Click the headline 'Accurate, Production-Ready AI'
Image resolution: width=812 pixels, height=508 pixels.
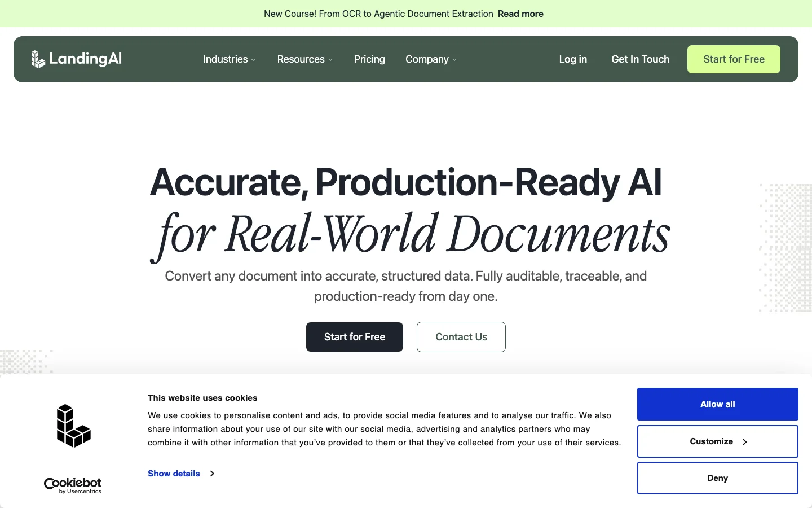click(x=405, y=183)
